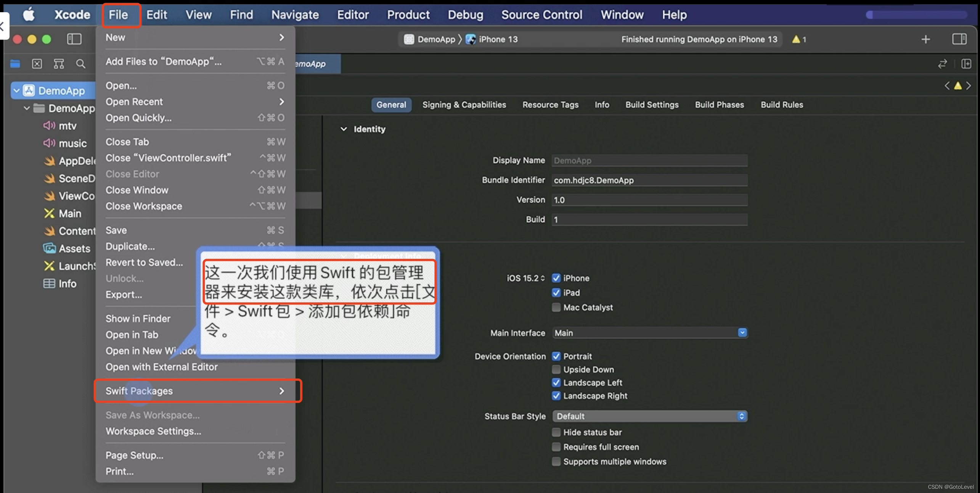Switch to Build Phases tab

tap(719, 105)
